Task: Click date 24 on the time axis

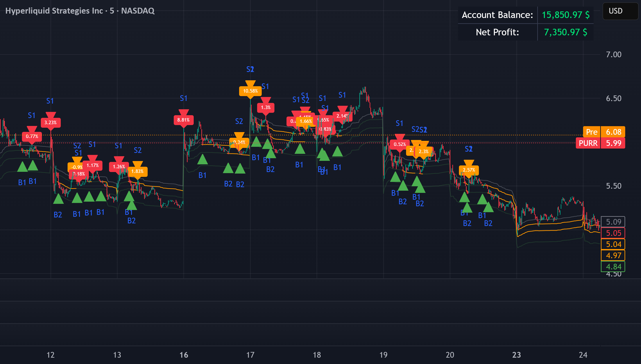Action: [583, 355]
